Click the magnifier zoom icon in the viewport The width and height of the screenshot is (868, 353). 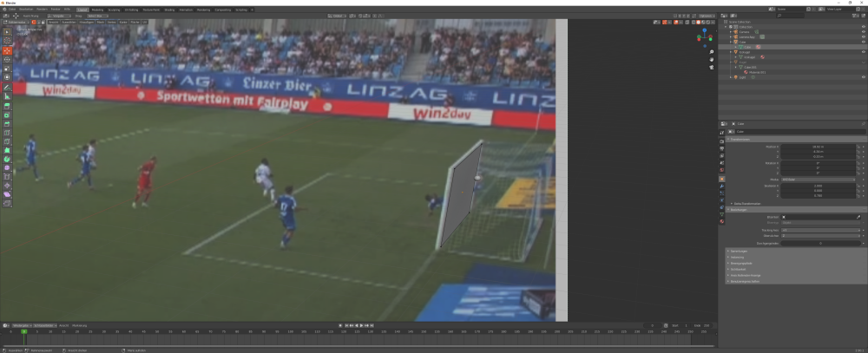click(x=712, y=52)
